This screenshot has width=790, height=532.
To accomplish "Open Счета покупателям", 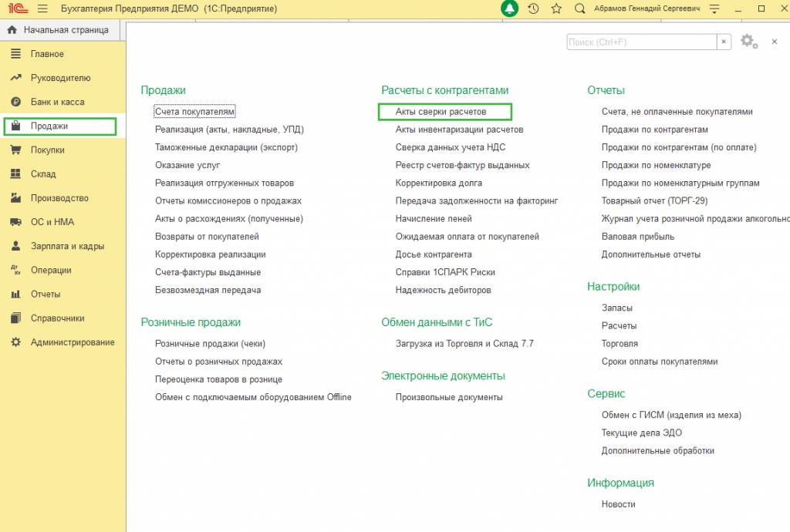I will click(x=194, y=111).
